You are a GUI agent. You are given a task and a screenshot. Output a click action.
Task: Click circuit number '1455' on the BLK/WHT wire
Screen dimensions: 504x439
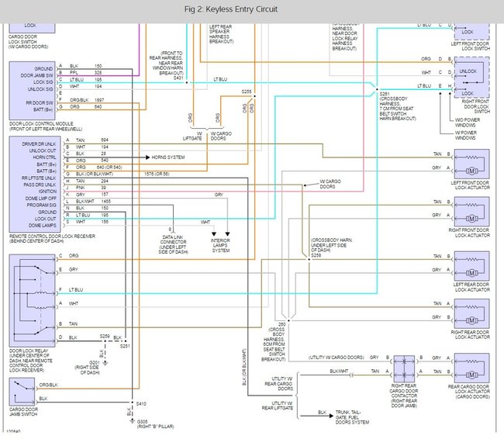[x=105, y=202]
